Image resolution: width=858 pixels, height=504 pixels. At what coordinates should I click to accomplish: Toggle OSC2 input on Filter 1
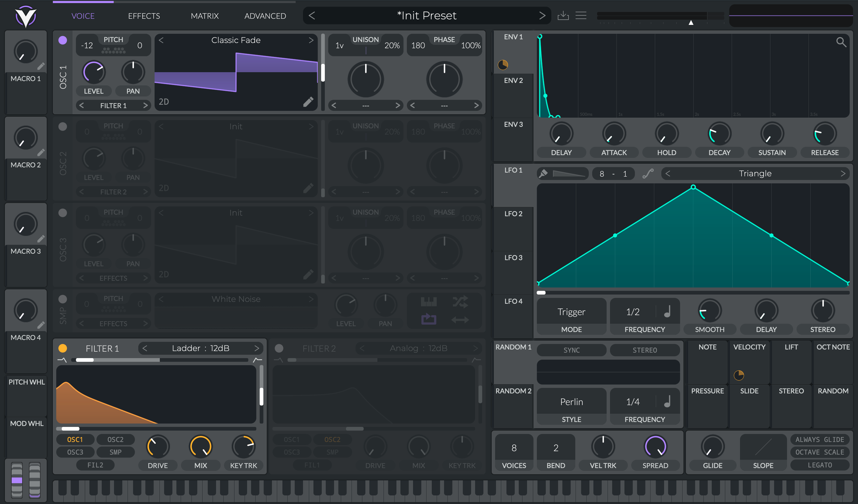coord(116,439)
